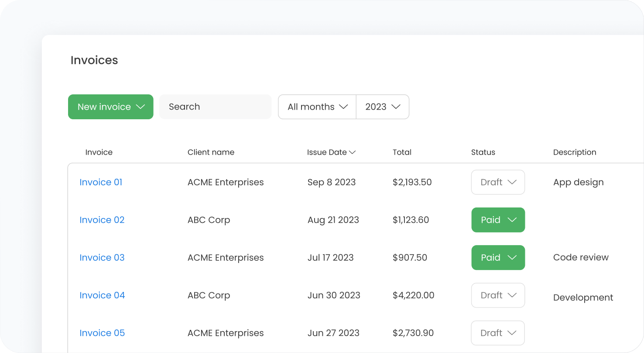Open the Paid status dropdown for Invoice 02
This screenshot has width=644, height=353.
click(x=498, y=220)
